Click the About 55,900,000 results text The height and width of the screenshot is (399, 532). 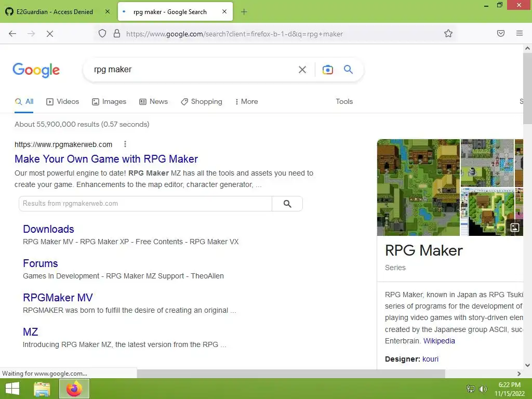pyautogui.click(x=82, y=124)
